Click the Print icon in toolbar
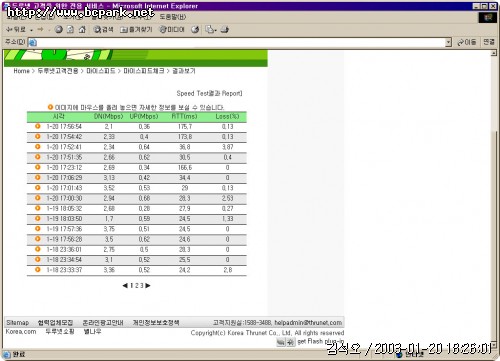This screenshot has height=361, width=500. point(225,30)
